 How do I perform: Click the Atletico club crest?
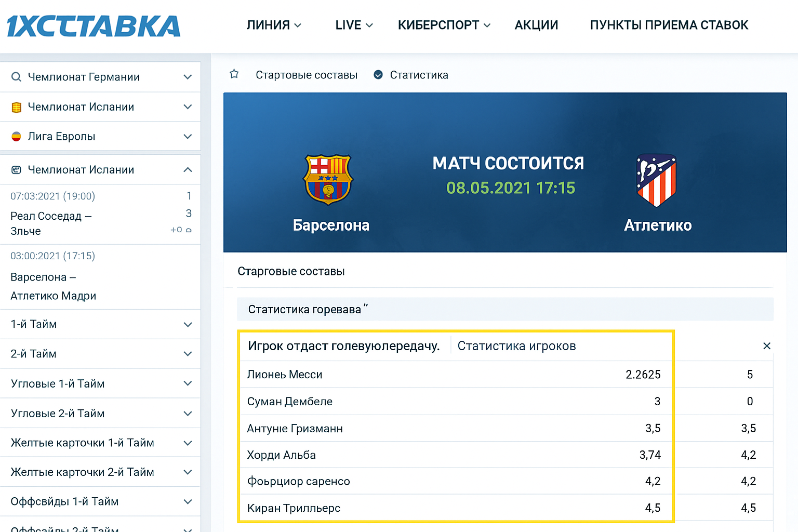tap(656, 180)
